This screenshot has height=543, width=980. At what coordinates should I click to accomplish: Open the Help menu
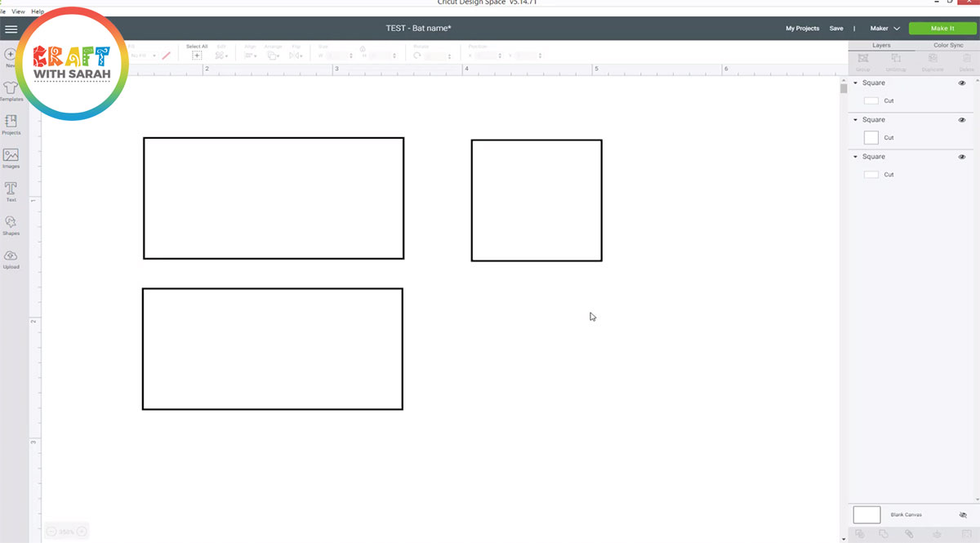(38, 11)
